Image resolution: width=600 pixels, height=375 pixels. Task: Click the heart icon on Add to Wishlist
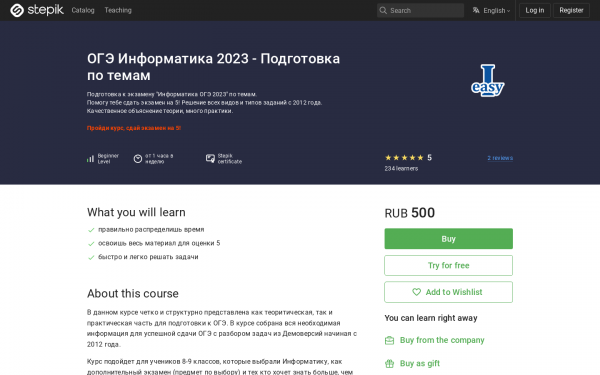416,292
